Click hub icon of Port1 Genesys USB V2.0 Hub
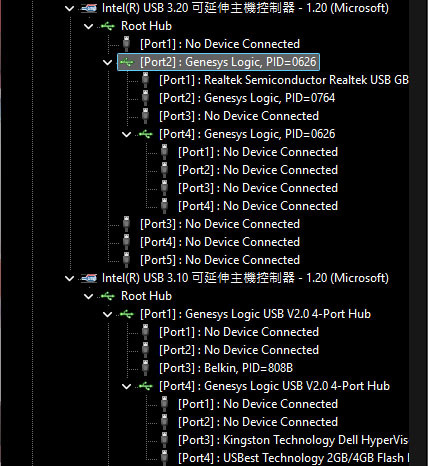 point(127,314)
